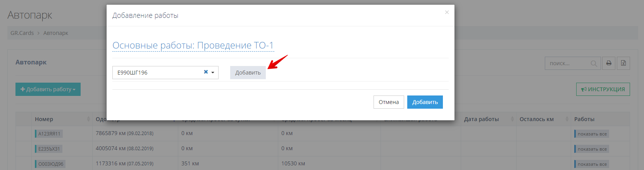Image resolution: width=644 pixels, height=170 pixels.
Task: Click the search magnifier icon
Action: click(x=594, y=64)
